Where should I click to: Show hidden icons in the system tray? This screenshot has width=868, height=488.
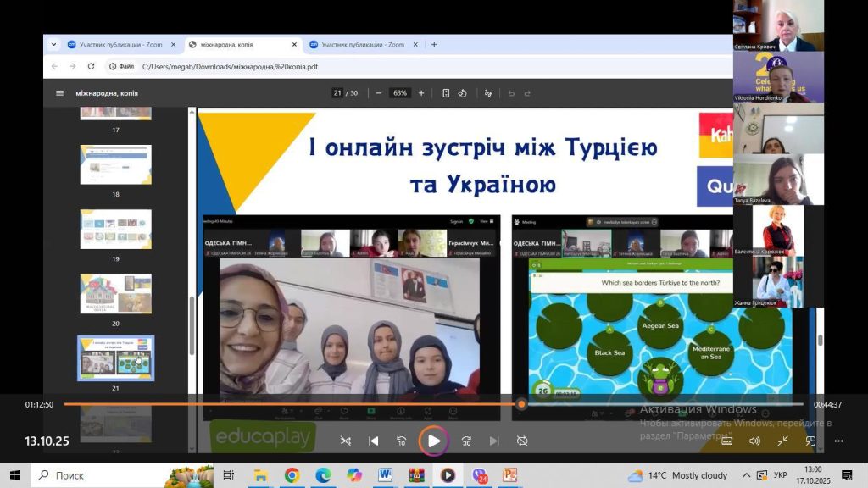(x=747, y=475)
